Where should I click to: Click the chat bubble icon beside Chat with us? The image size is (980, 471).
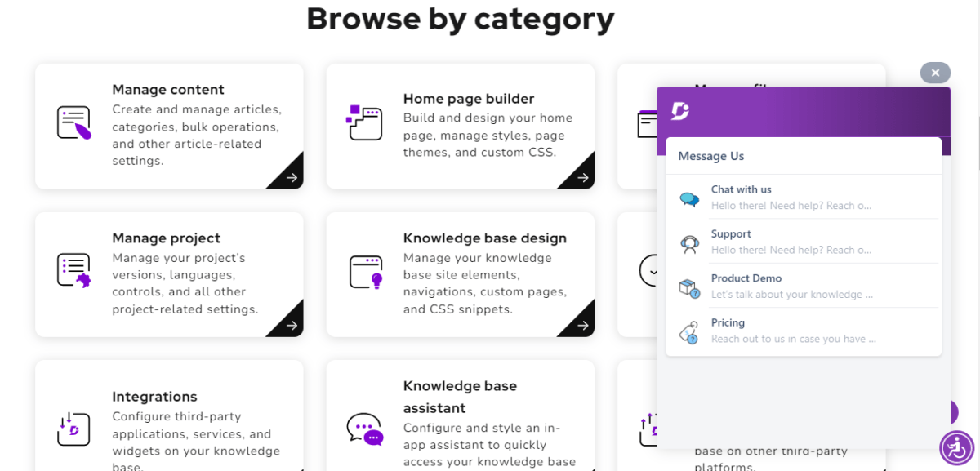[688, 198]
